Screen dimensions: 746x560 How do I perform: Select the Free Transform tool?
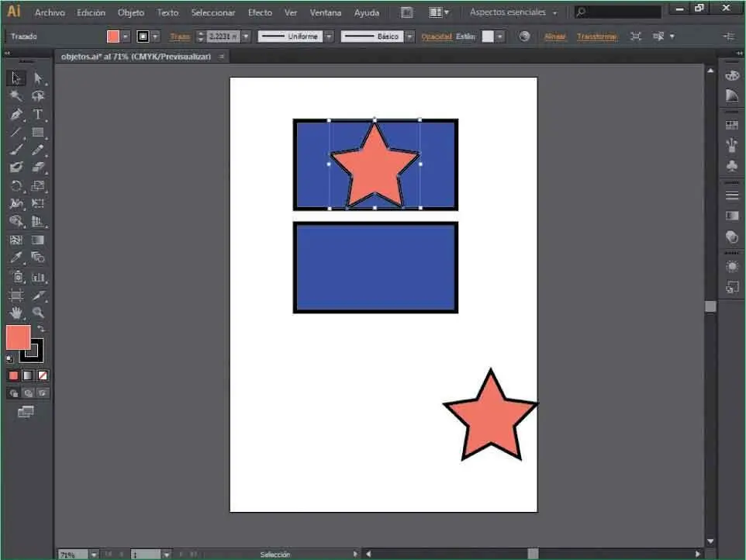(x=38, y=204)
